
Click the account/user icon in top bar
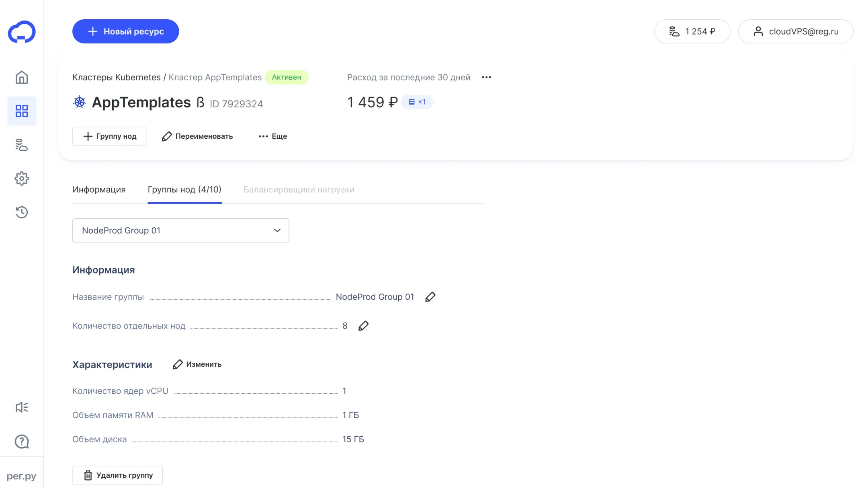tap(757, 31)
